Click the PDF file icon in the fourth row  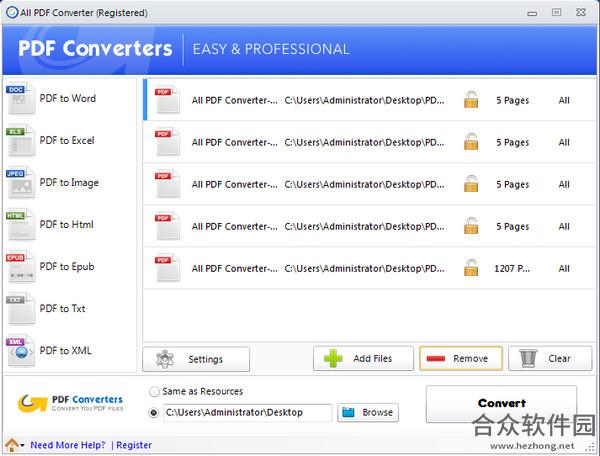pos(167,226)
